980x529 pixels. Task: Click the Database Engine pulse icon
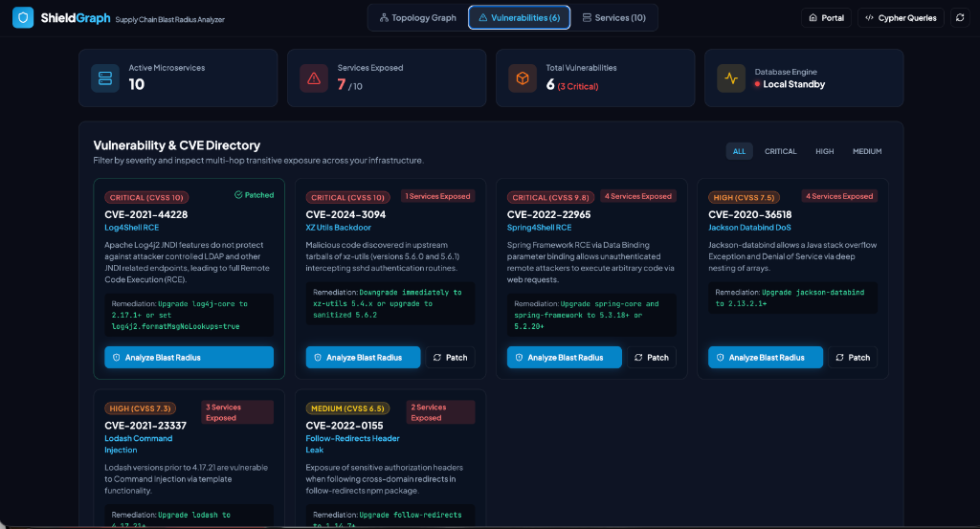point(731,78)
